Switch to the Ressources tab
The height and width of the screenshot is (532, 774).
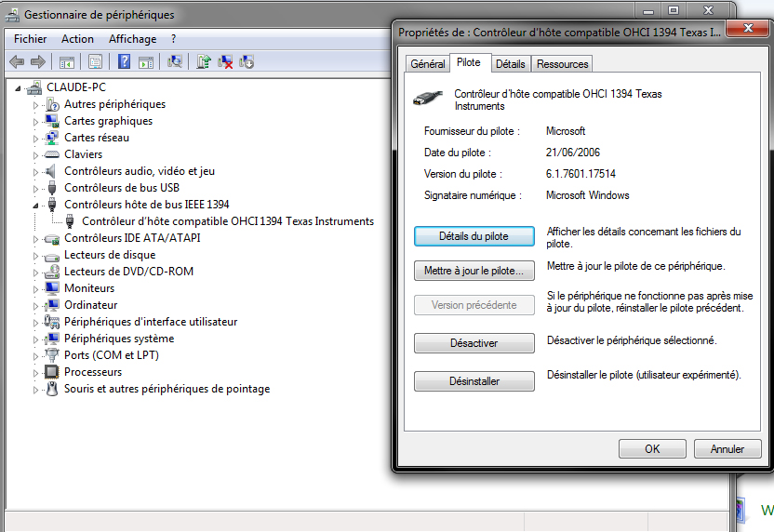(562, 64)
